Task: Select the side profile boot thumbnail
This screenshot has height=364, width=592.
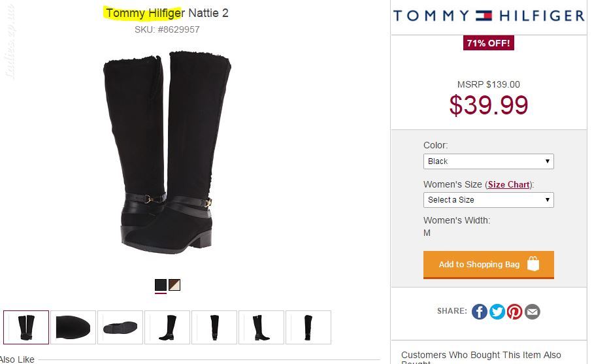Action: [x=167, y=327]
